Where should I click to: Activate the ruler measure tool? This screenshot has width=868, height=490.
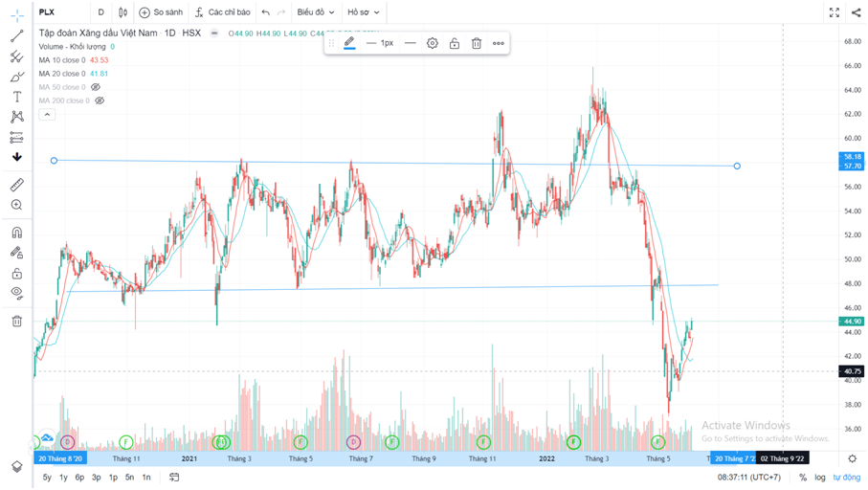coord(16,185)
